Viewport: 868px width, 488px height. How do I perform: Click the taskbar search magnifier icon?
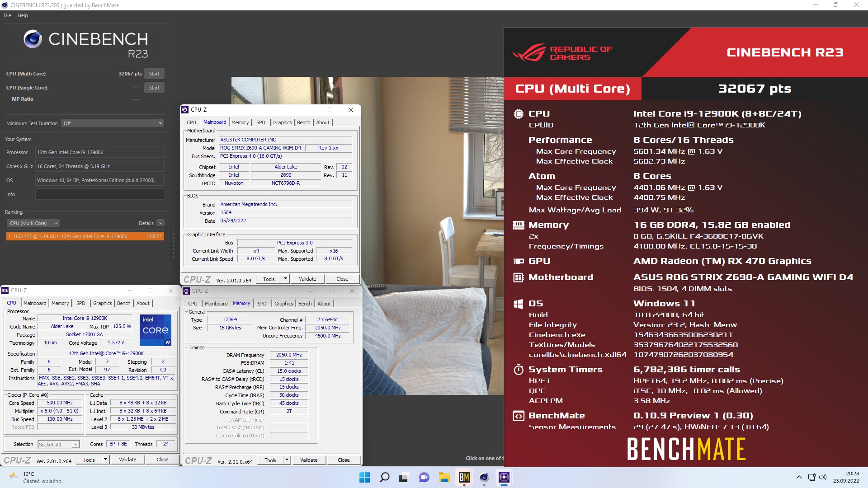tap(385, 477)
